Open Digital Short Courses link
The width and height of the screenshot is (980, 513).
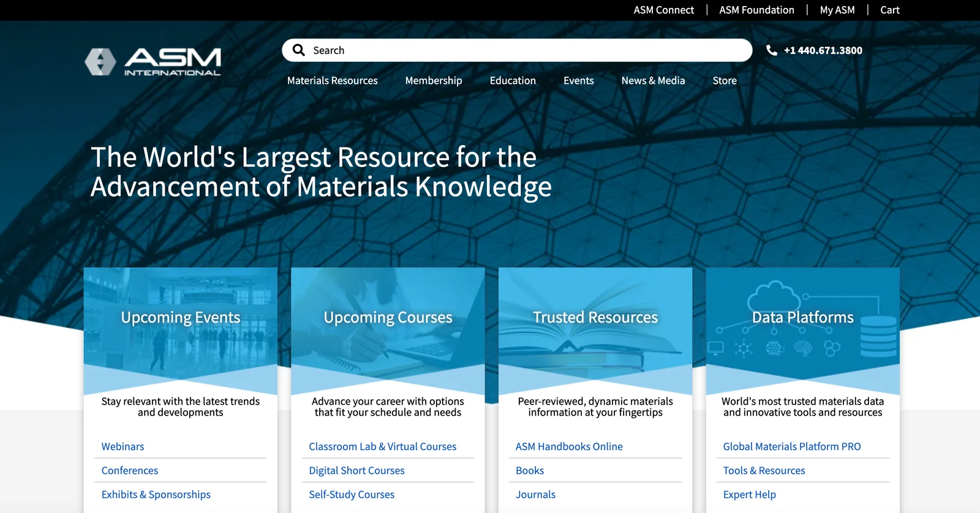click(x=356, y=470)
